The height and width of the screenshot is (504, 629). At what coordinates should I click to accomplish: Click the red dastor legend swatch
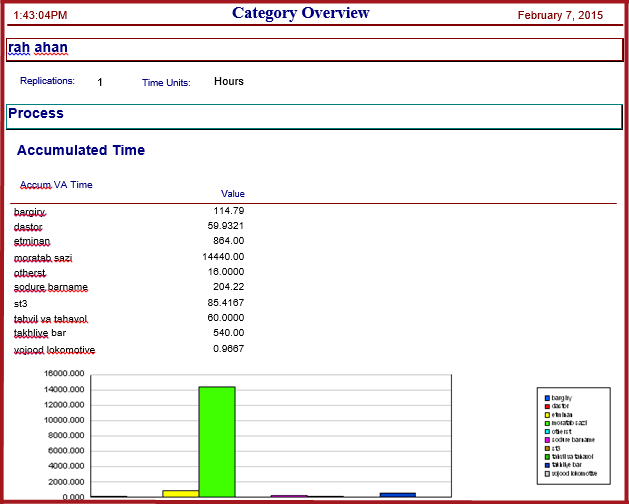click(x=547, y=406)
